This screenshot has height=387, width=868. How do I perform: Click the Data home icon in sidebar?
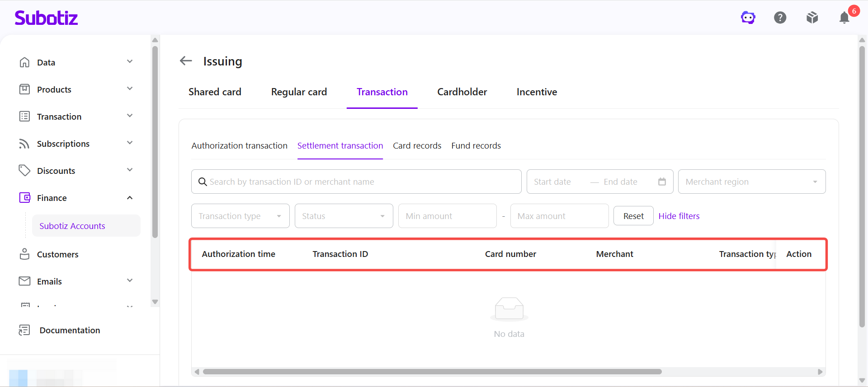[24, 62]
